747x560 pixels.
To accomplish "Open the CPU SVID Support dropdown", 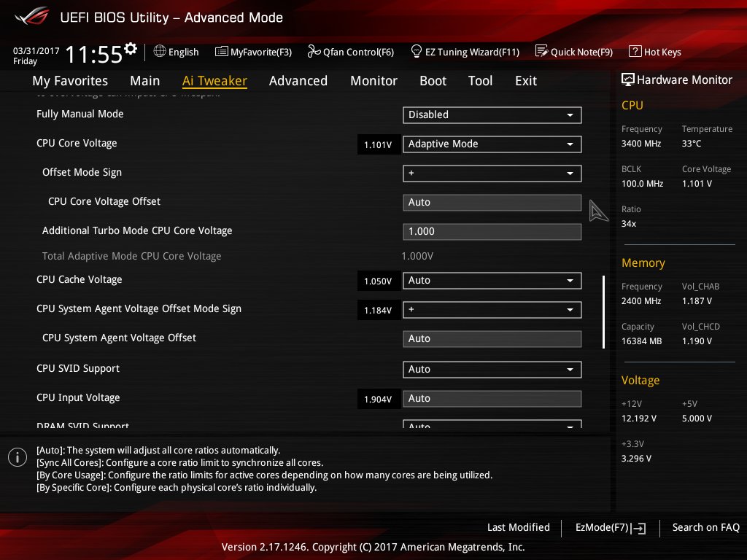I will [492, 370].
